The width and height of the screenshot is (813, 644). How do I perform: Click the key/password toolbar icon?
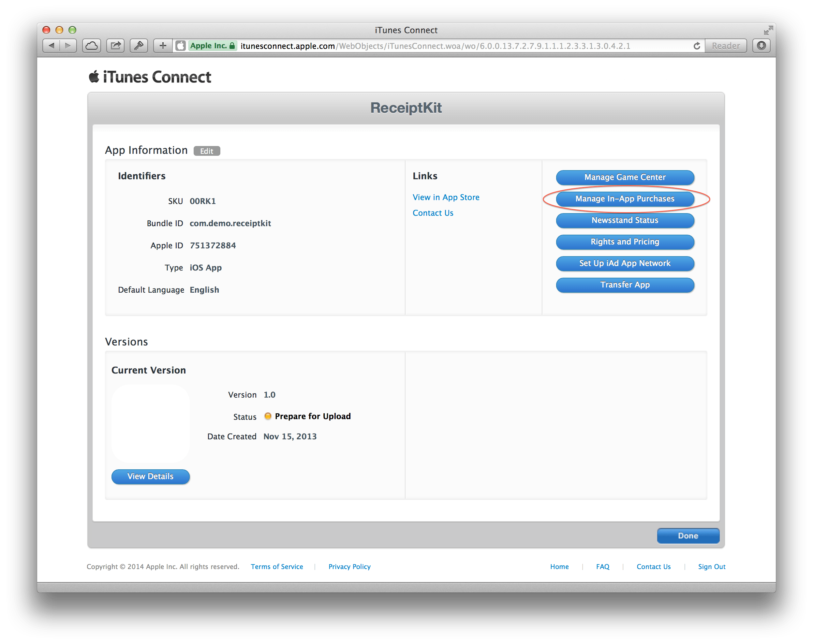coord(139,46)
